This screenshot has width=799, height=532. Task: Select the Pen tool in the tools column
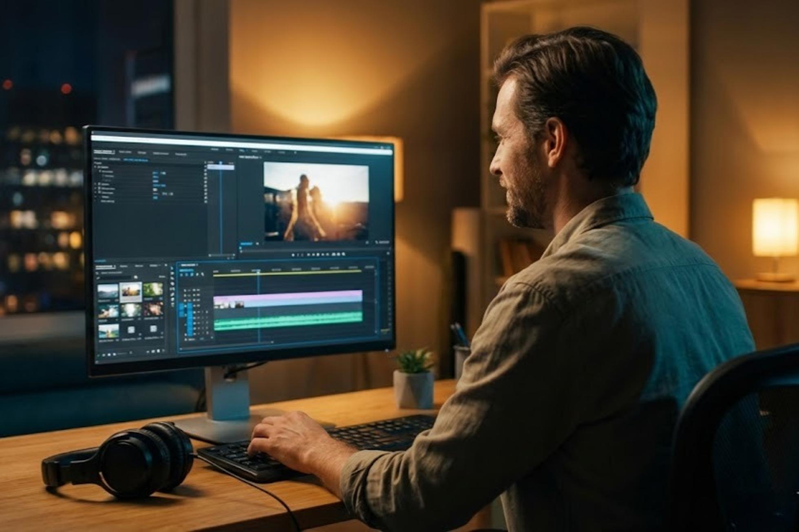172,295
